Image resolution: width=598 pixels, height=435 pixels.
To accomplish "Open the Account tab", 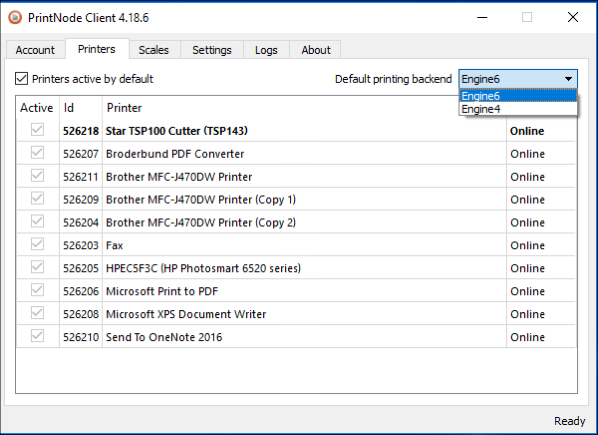I will [x=35, y=50].
